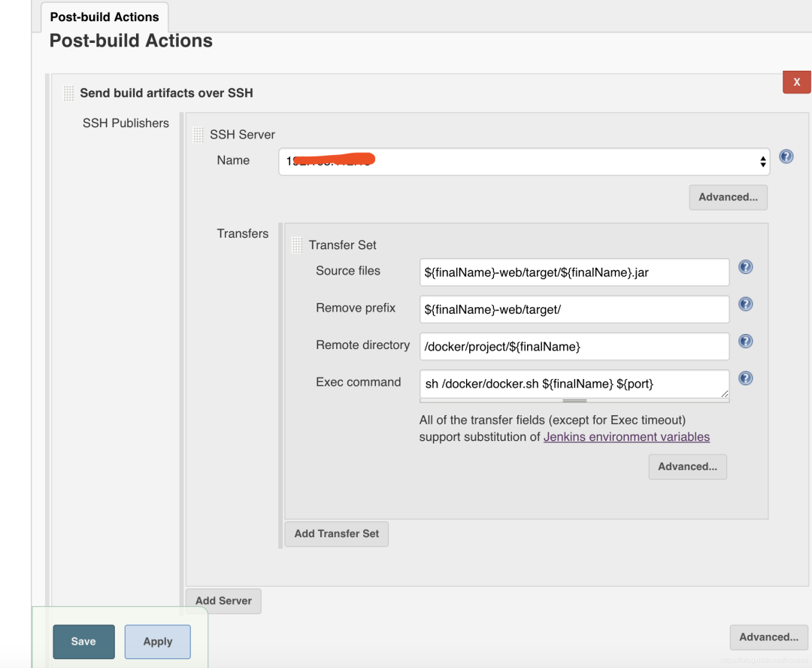This screenshot has width=812, height=668.
Task: Open the Jenkins environment variables link
Action: click(626, 436)
